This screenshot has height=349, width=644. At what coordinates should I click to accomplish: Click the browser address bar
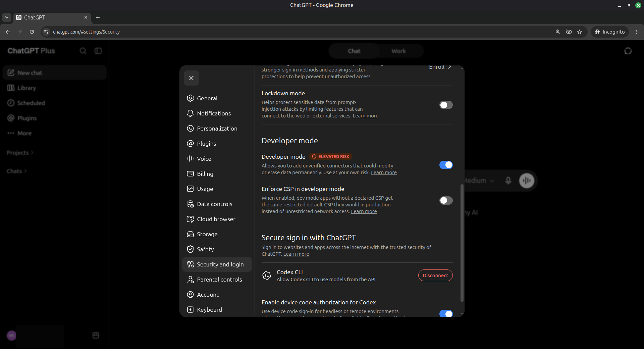[x=302, y=32]
